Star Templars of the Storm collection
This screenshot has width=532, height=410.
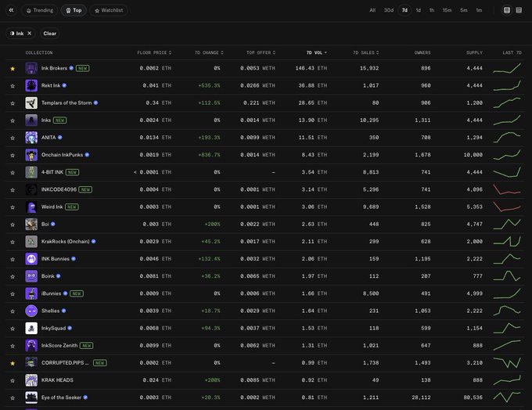[x=13, y=103]
